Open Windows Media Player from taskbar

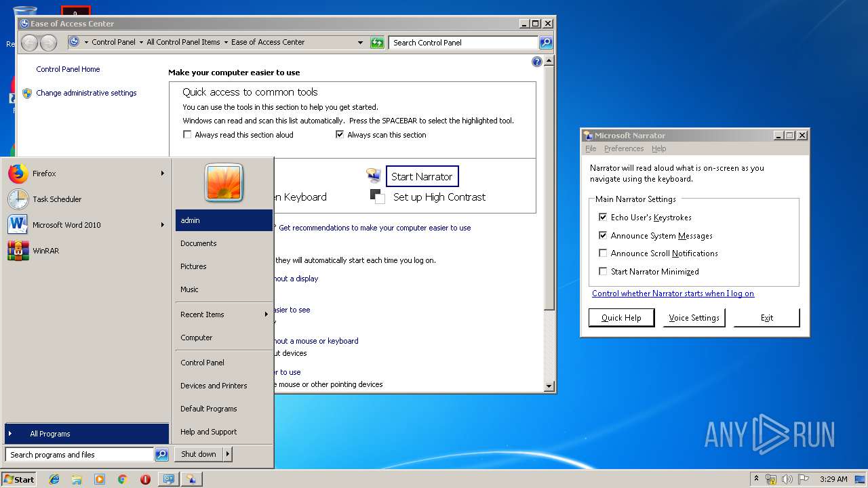[100, 479]
